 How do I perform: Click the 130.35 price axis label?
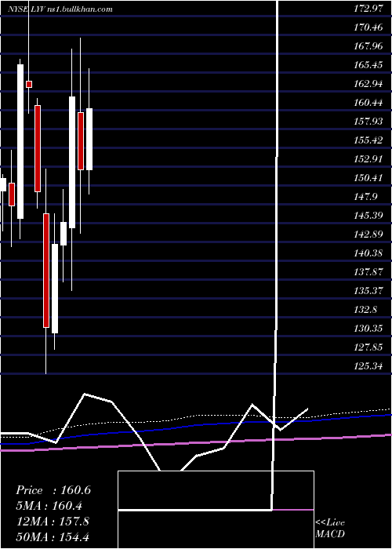click(x=368, y=329)
